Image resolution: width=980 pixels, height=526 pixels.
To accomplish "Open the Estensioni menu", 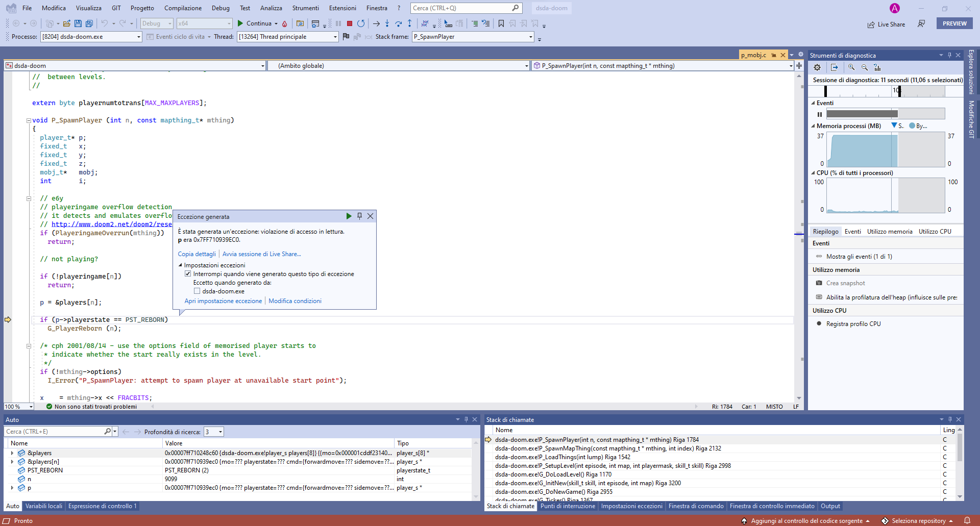I will pos(342,8).
